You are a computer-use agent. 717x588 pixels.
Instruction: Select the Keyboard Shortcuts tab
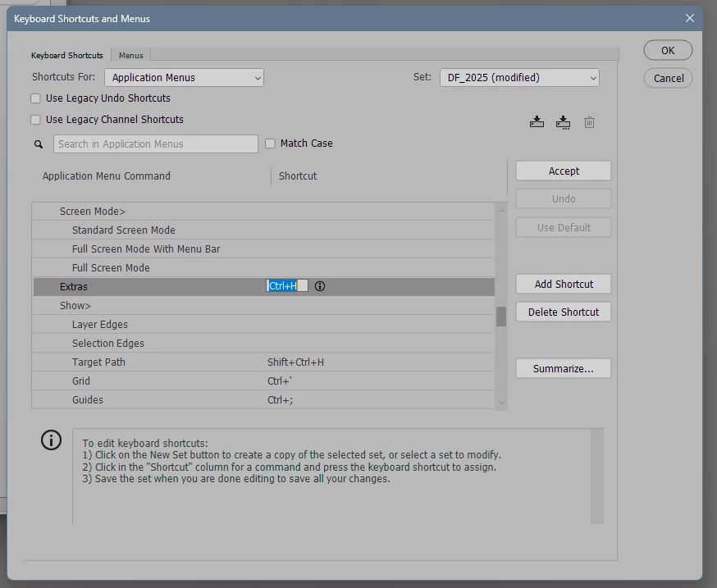pos(66,55)
